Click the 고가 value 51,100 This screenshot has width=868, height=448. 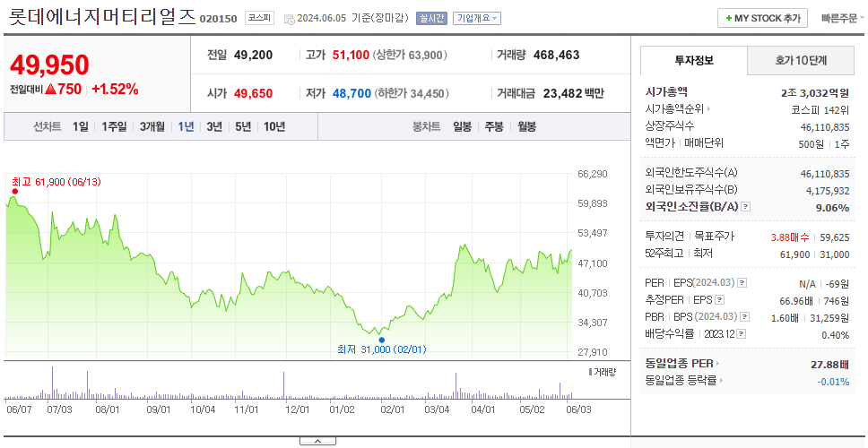351,56
